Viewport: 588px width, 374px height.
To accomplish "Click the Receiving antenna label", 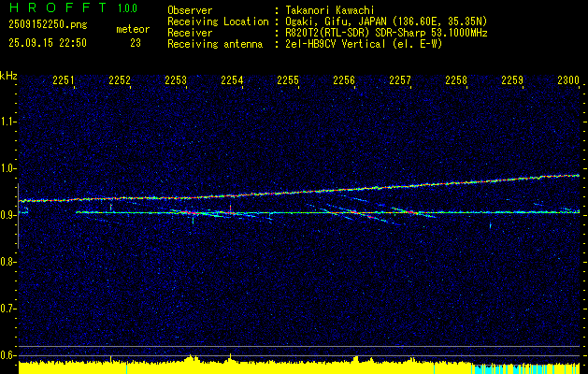I will [x=215, y=44].
